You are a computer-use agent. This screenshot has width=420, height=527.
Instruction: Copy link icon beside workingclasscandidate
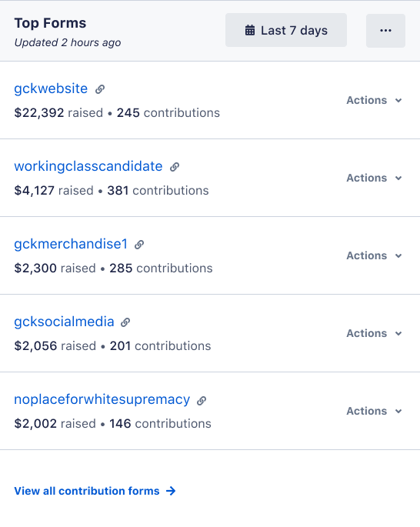click(x=175, y=167)
